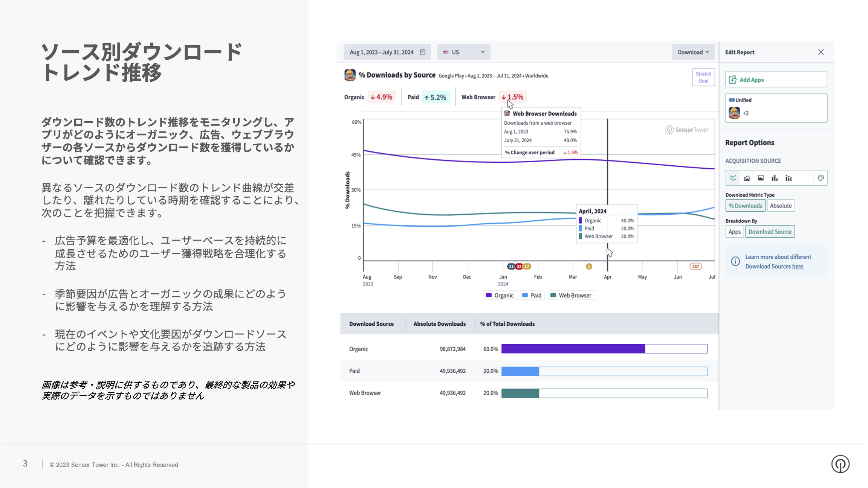Screen dimensions: 868x488
Task: Open the color palette icon
Action: [821, 178]
